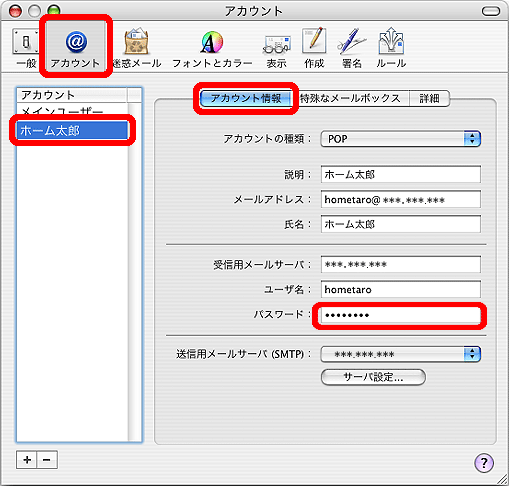Click the サーバ設定... button
The width and height of the screenshot is (509, 486).
(x=373, y=377)
